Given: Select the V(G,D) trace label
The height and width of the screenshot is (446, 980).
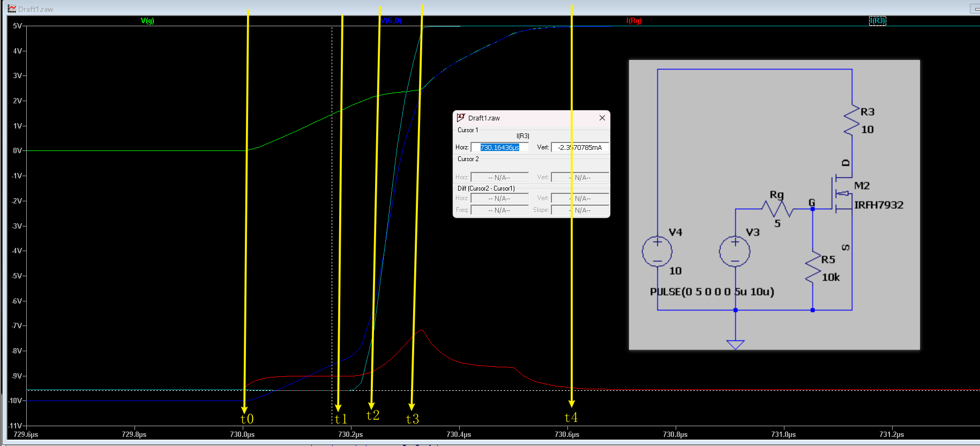Looking at the screenshot, I should pos(391,21).
